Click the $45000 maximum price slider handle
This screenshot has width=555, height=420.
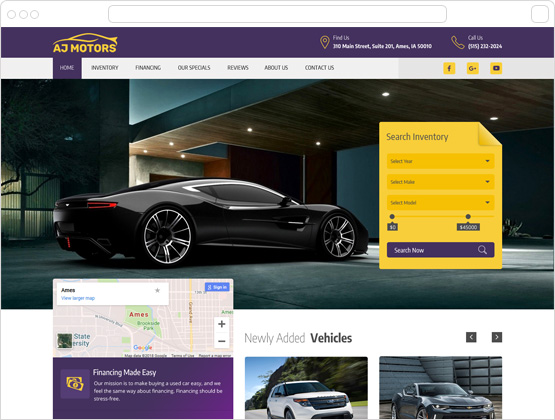468,216
